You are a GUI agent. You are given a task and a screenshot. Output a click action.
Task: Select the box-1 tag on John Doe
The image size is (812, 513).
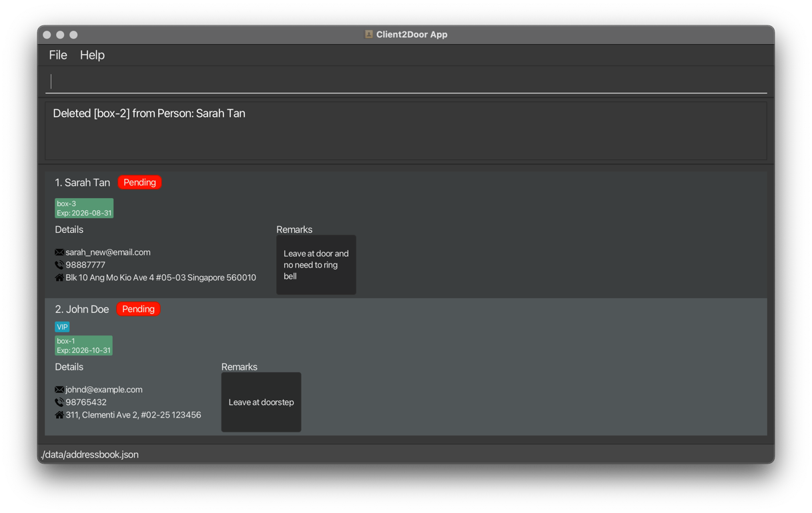coord(83,346)
